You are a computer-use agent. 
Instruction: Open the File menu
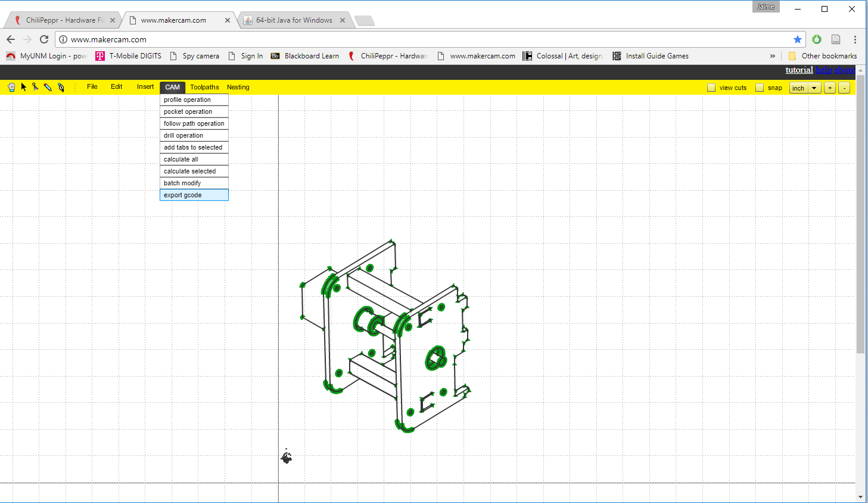point(92,87)
